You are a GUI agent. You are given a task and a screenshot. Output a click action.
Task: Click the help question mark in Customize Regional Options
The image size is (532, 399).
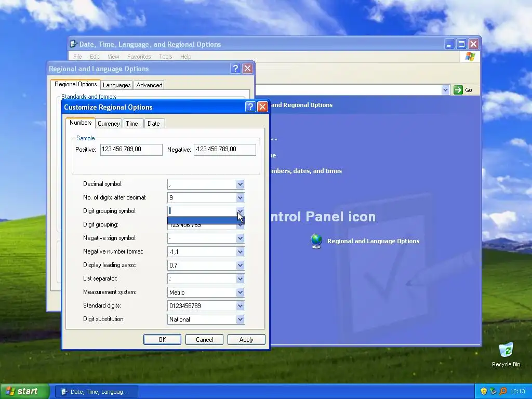pos(250,107)
